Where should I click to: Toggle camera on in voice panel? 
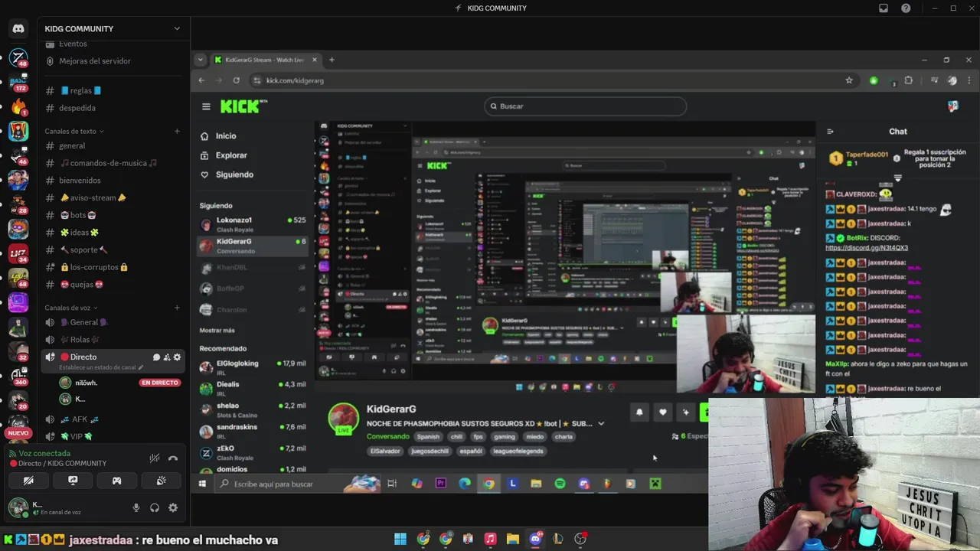pos(28,481)
